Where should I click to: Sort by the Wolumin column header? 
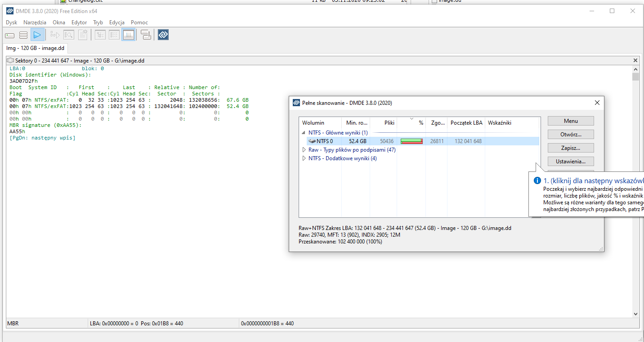click(x=320, y=123)
